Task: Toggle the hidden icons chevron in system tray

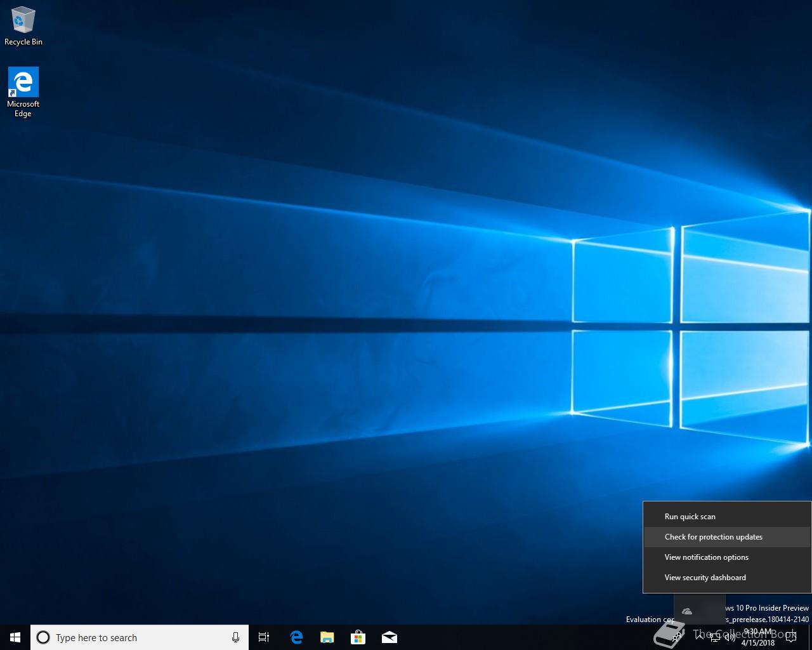Action: coord(700,637)
